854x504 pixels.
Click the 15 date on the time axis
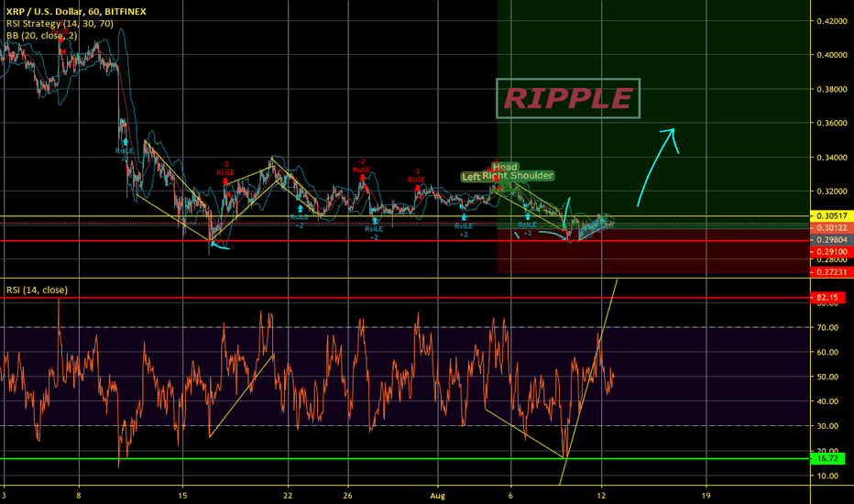(x=182, y=496)
